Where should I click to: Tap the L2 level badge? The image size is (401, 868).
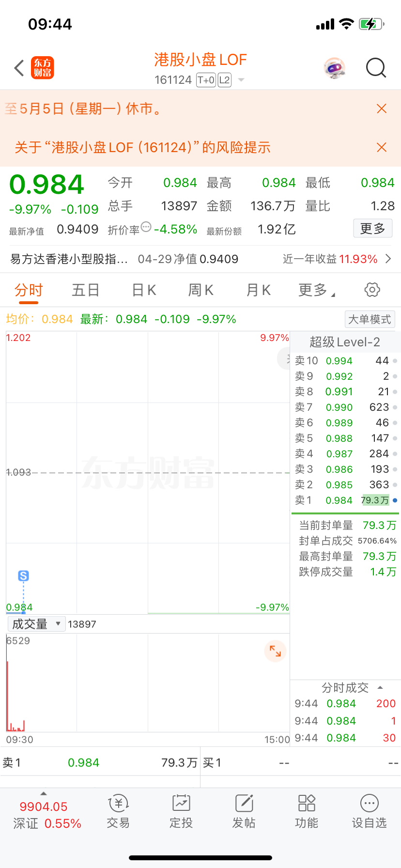[x=224, y=80]
